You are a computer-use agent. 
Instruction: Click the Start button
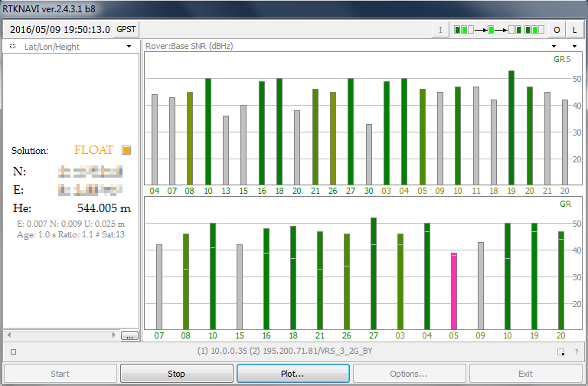click(60, 374)
